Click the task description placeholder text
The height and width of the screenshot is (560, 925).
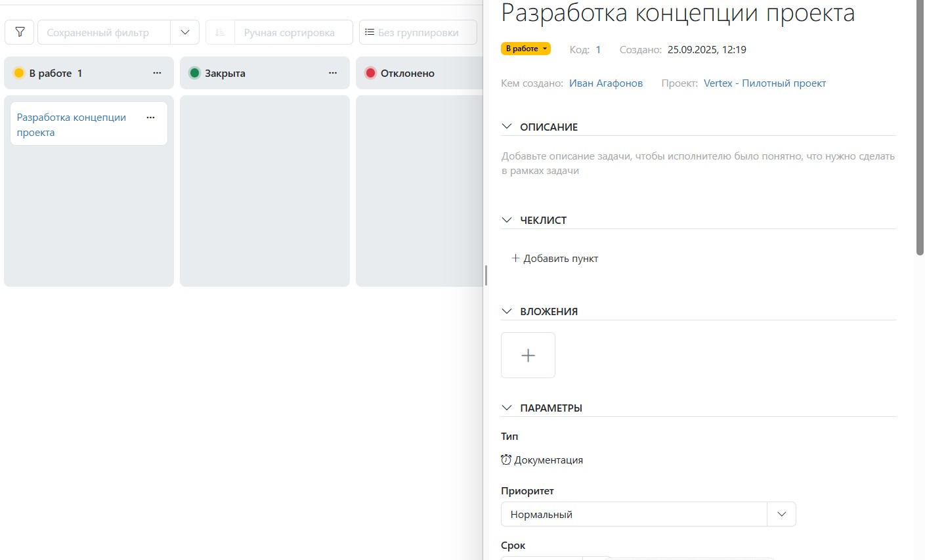pos(697,163)
